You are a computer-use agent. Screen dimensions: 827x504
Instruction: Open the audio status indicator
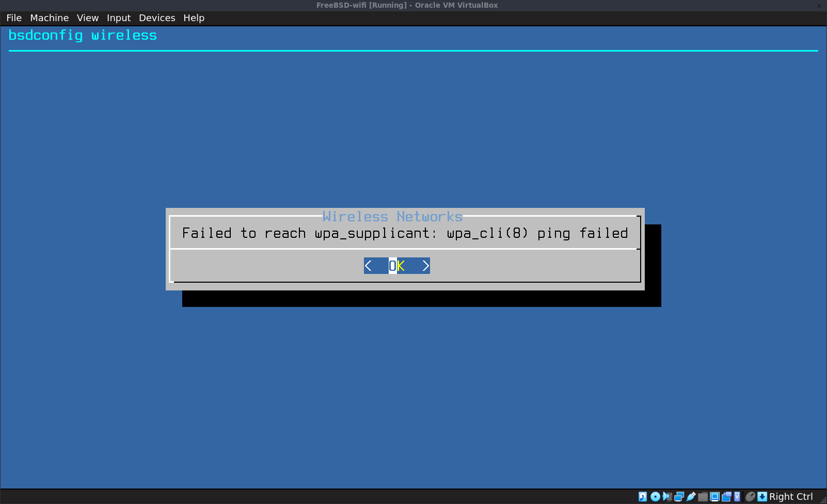coord(667,496)
